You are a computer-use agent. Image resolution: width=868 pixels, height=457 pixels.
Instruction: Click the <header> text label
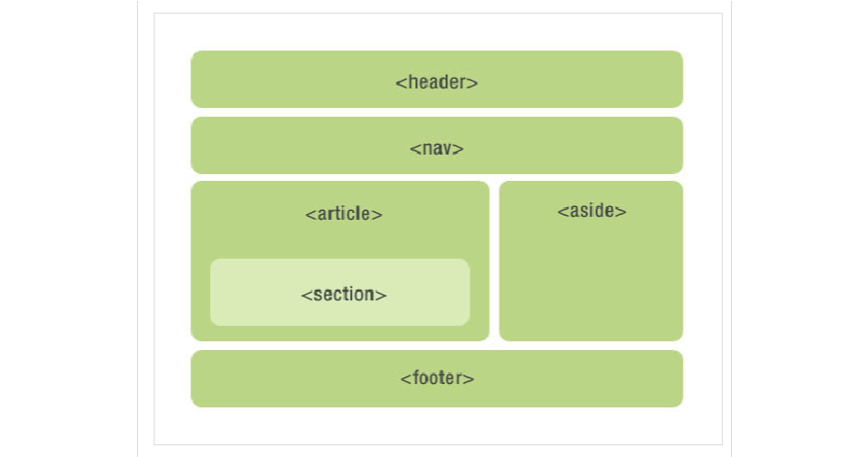pyautogui.click(x=436, y=83)
